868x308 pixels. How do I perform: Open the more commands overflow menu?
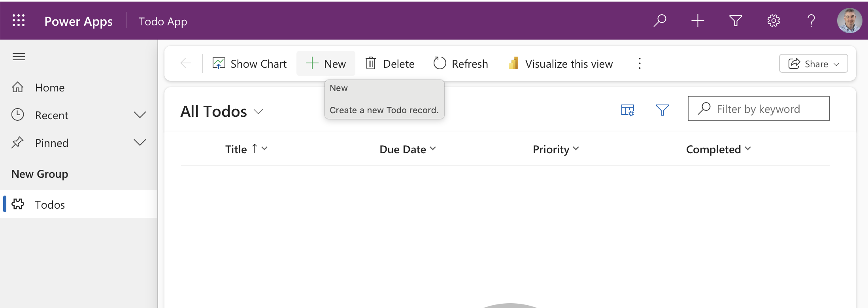tap(640, 63)
